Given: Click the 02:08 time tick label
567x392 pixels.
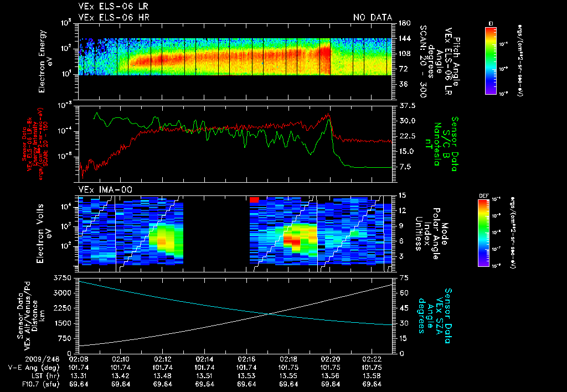Looking at the screenshot, I should click(79, 359).
